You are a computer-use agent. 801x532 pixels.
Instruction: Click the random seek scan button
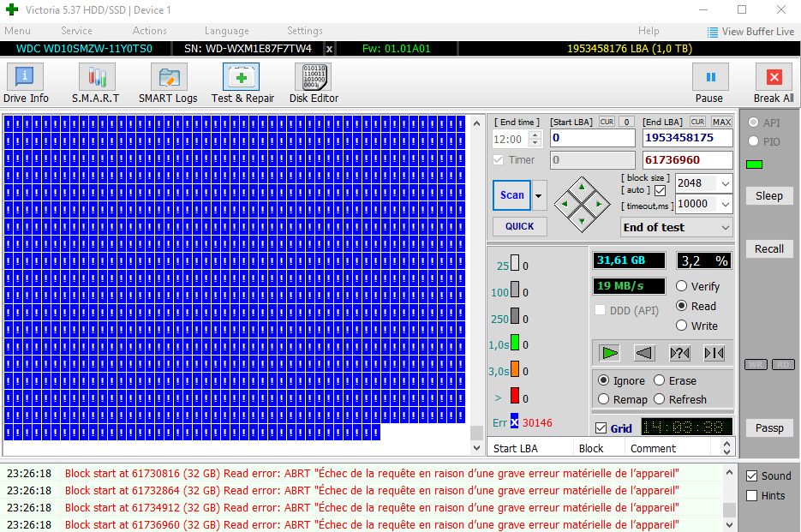679,353
